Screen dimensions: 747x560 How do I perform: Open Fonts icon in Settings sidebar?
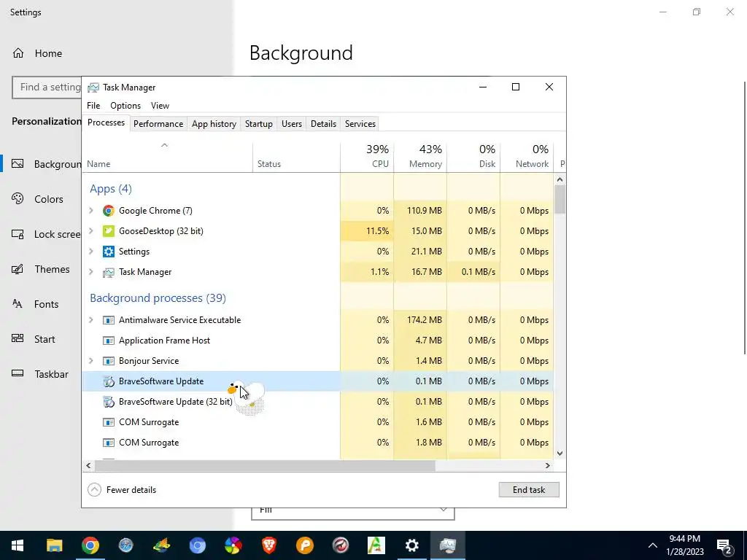tap(18, 304)
